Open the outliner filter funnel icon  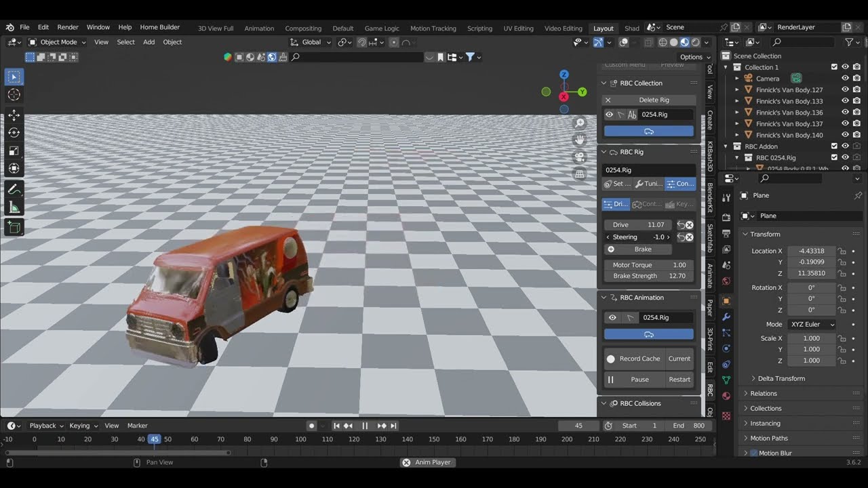pos(849,42)
